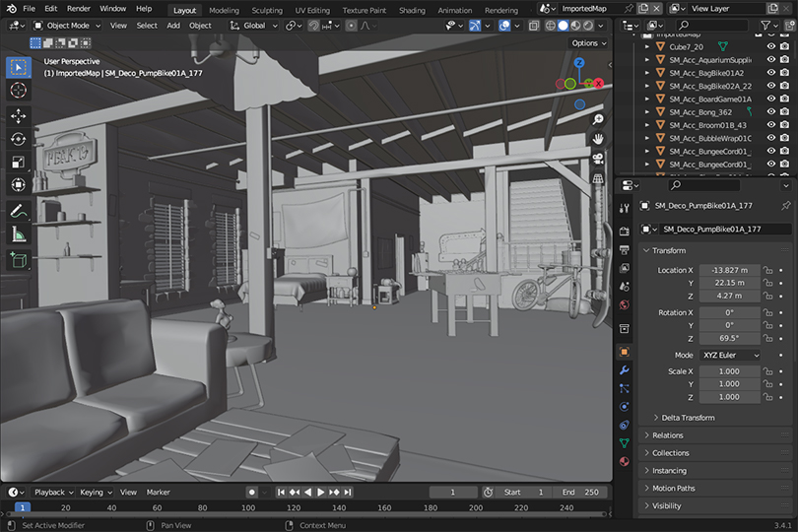This screenshot has width=798, height=532.
Task: Open the Keying popover
Action: coord(96,493)
